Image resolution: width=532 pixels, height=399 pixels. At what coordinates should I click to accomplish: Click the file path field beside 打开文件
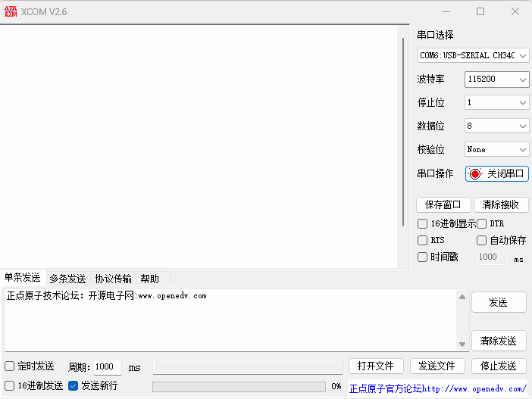tap(248, 366)
